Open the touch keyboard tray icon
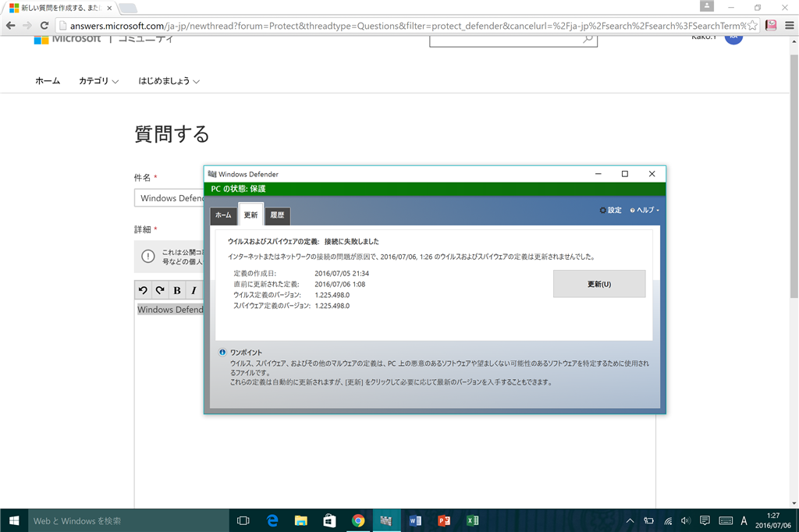The height and width of the screenshot is (532, 799). click(x=726, y=521)
